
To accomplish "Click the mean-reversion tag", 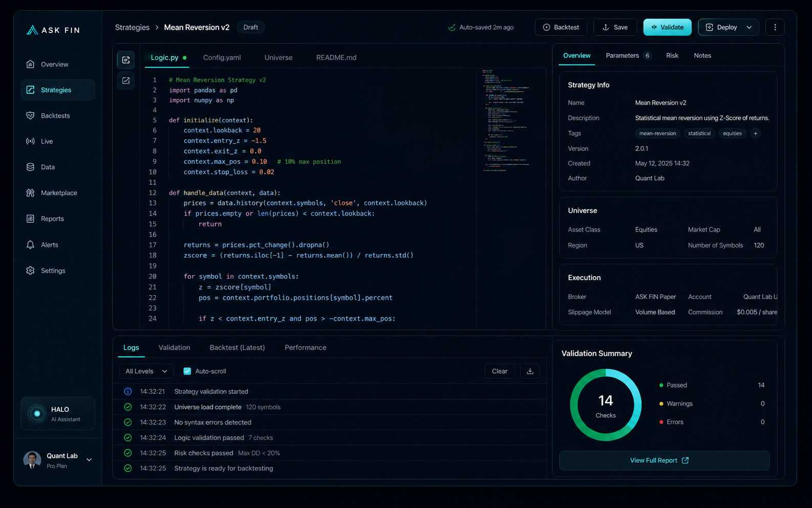I will coord(657,133).
